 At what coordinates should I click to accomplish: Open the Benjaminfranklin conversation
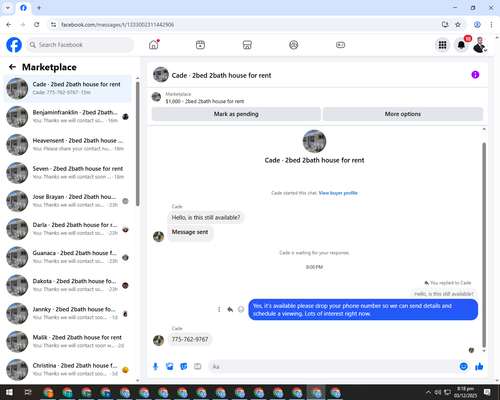pyautogui.click(x=67, y=116)
